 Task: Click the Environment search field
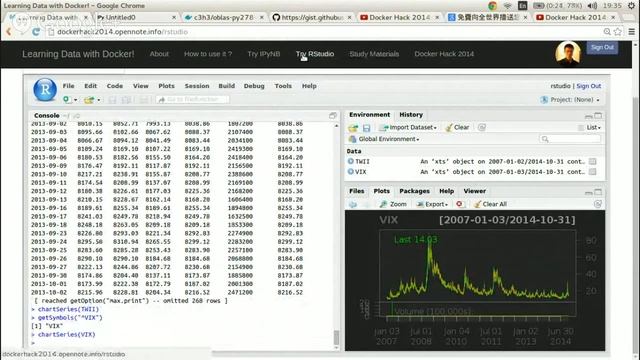coord(570,139)
